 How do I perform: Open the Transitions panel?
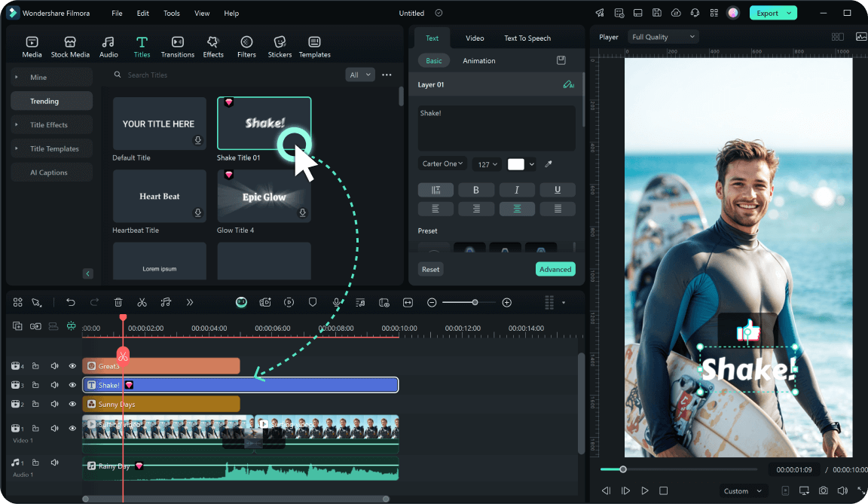point(178,47)
